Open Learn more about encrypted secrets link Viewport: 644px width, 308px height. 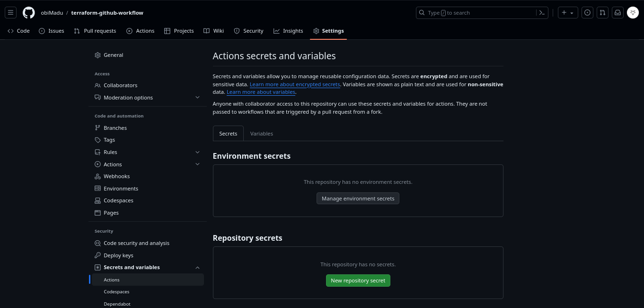point(295,84)
